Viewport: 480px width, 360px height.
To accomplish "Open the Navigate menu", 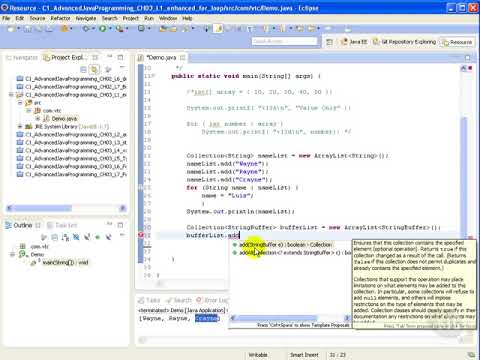I will click(86, 18).
